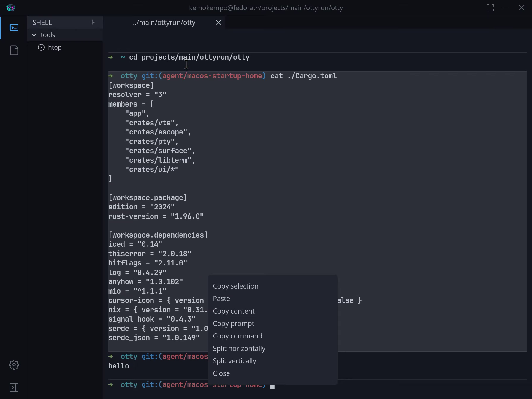Click the htop play icon
This screenshot has height=399, width=532.
tap(41, 47)
